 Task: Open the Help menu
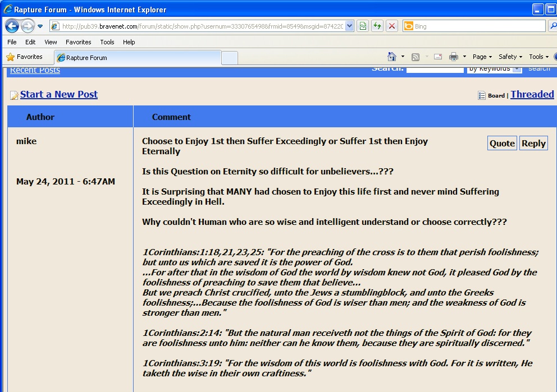pyautogui.click(x=129, y=42)
